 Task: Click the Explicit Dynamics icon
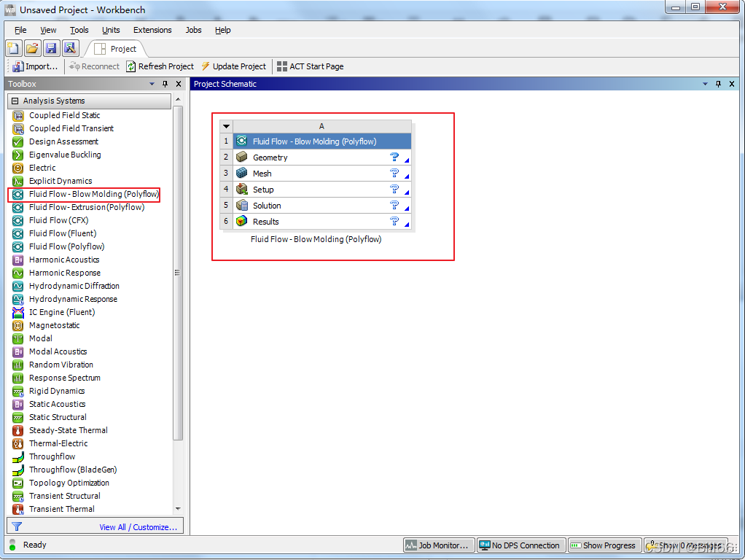coord(17,181)
